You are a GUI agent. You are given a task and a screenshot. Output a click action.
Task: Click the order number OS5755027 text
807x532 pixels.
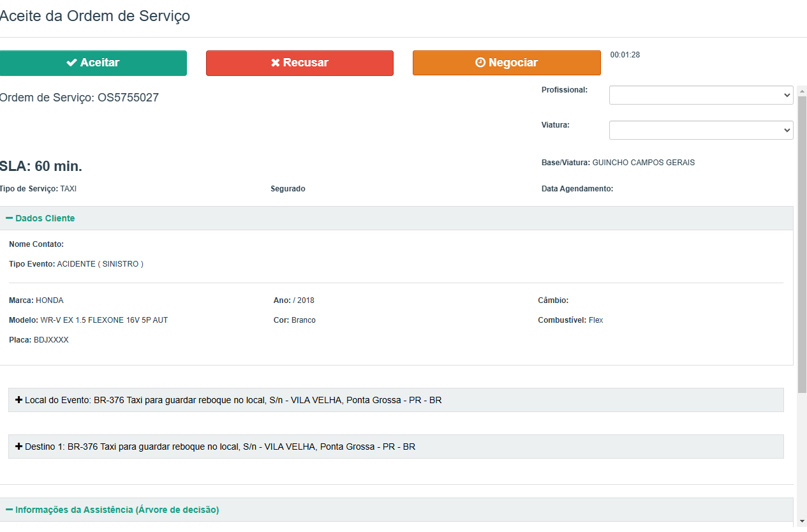tap(128, 98)
